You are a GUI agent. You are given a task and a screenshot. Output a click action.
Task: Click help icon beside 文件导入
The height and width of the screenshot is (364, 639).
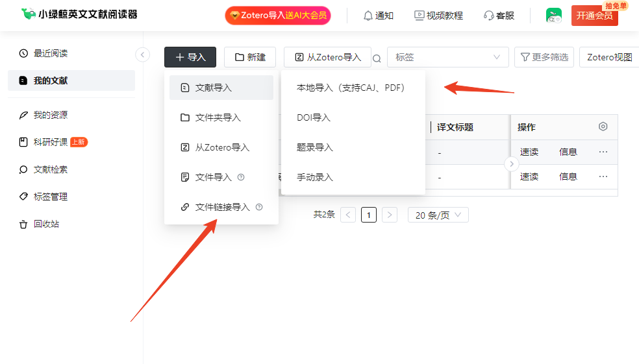coord(241,177)
